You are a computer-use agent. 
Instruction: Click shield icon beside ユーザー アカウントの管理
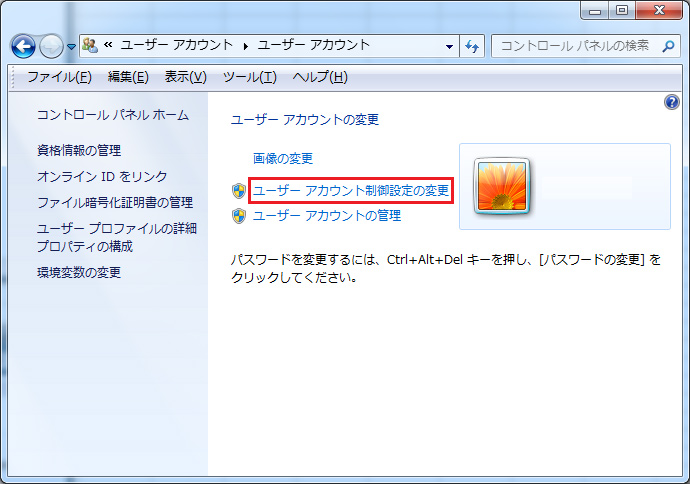pyautogui.click(x=239, y=216)
